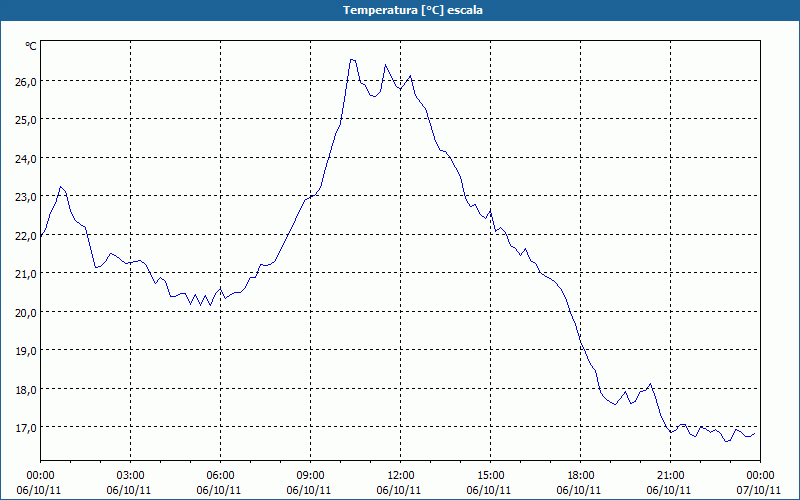This screenshot has height=500, width=800.
Task: Click the 00:00 label above 06/10/11
Action: (x=40, y=476)
